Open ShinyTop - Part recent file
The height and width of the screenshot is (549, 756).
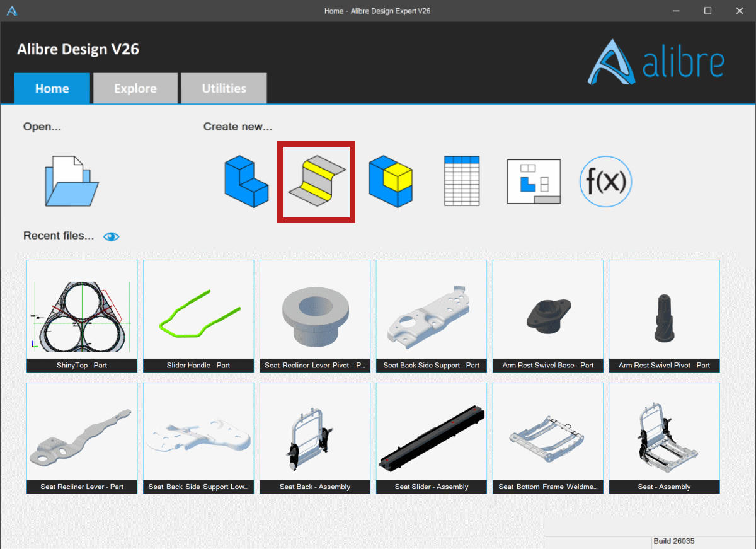click(x=82, y=316)
